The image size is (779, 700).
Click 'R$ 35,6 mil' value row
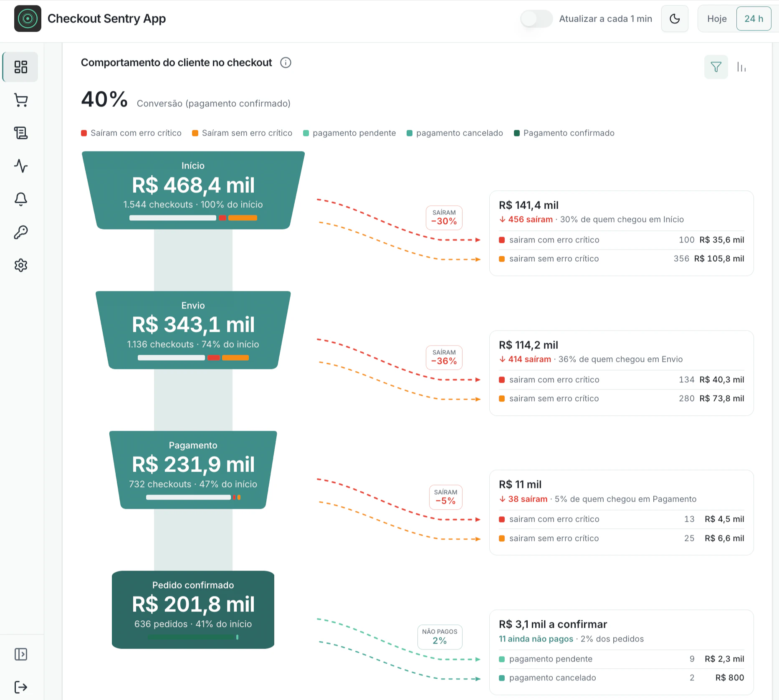(622, 240)
